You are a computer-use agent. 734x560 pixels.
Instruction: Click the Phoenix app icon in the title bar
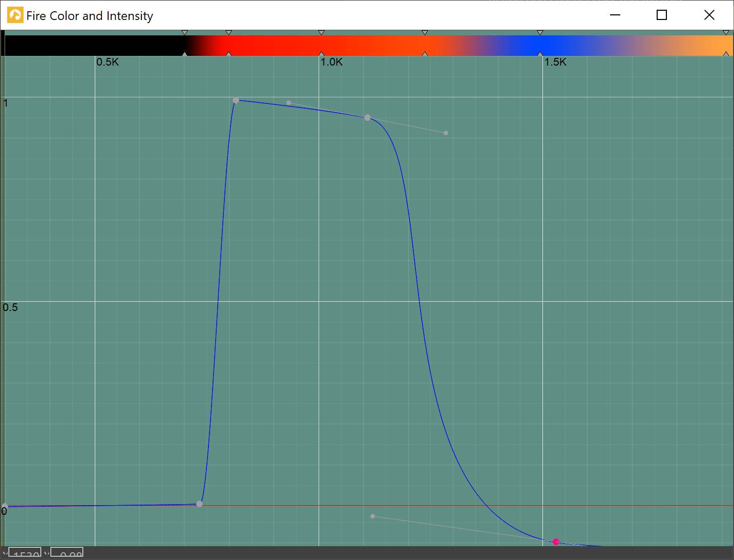15,15
